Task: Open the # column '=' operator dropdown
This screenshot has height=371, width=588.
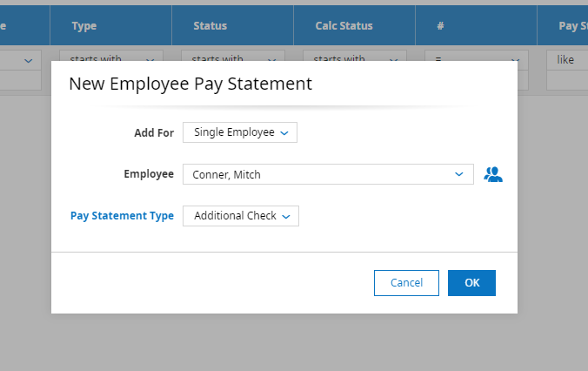Action: tap(477, 56)
